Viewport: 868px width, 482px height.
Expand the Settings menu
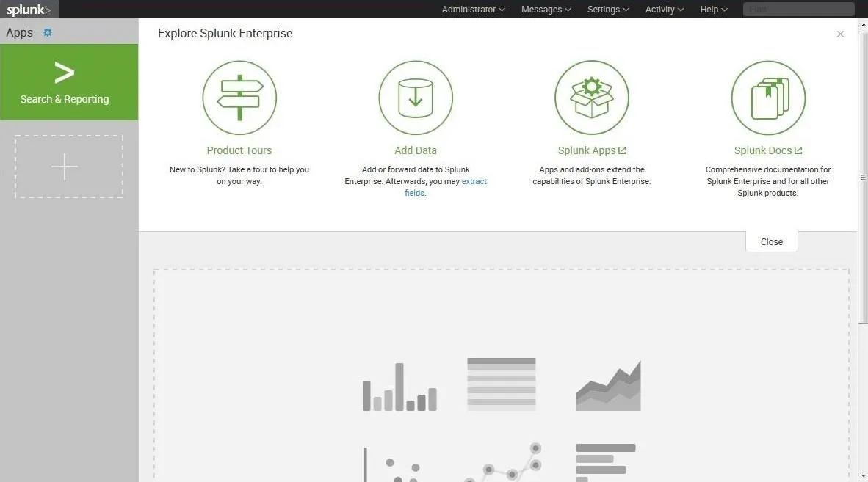point(608,10)
